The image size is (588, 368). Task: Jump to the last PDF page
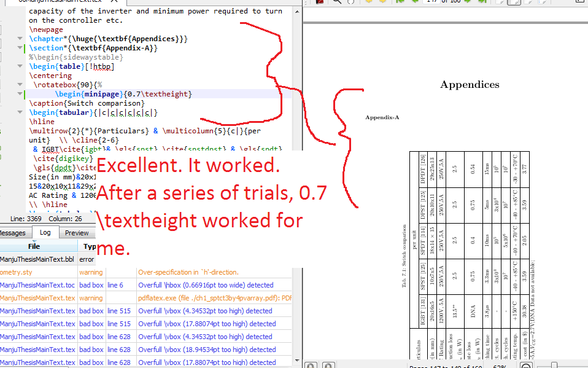pos(482,1)
